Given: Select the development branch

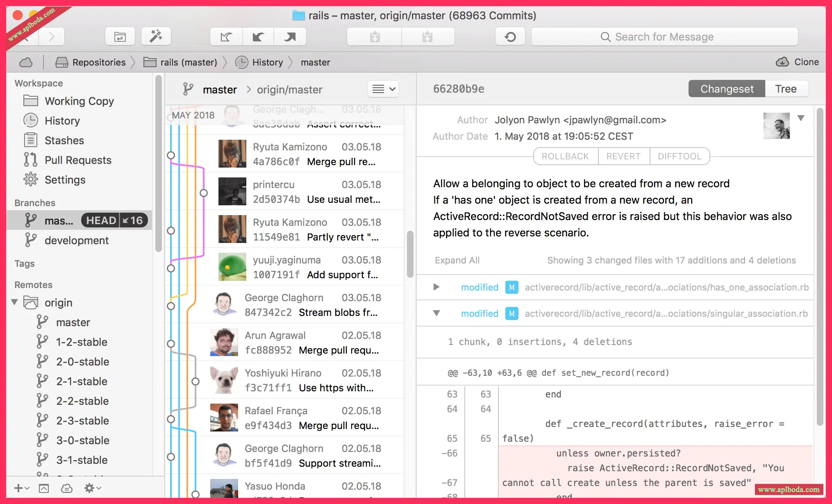Looking at the screenshot, I should pos(77,241).
